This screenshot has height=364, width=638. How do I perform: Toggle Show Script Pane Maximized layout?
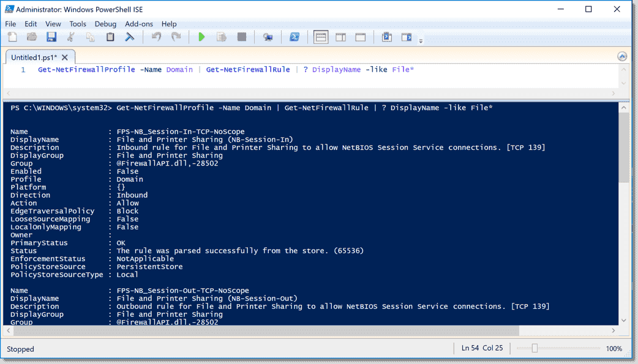pyautogui.click(x=360, y=37)
